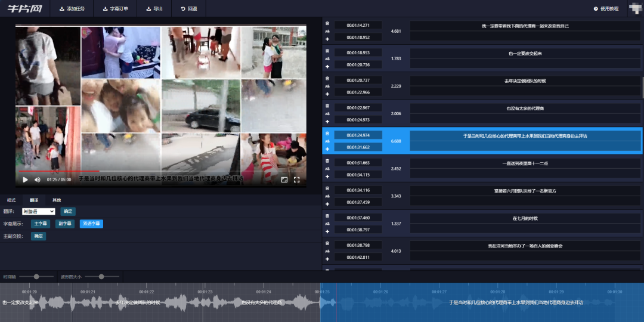The width and height of the screenshot is (644, 322).
Task: Add a subtitle after row 00:01:37.460
Action: pos(327,231)
